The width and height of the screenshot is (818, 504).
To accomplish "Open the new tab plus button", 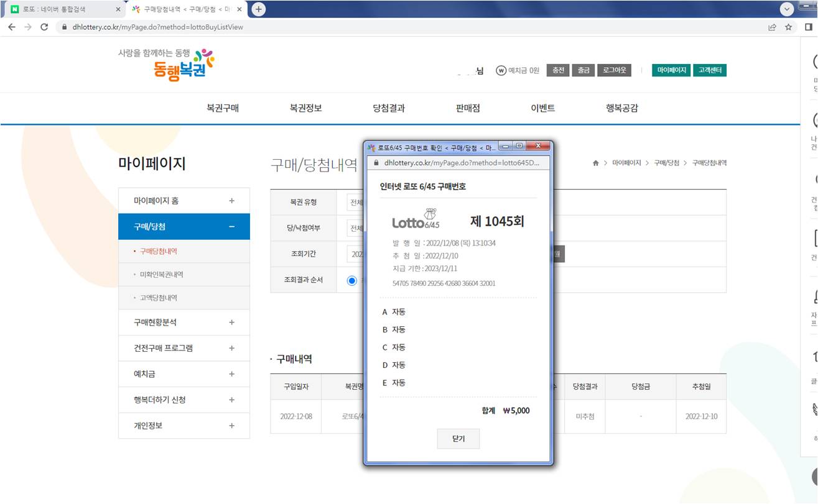I will coord(258,9).
